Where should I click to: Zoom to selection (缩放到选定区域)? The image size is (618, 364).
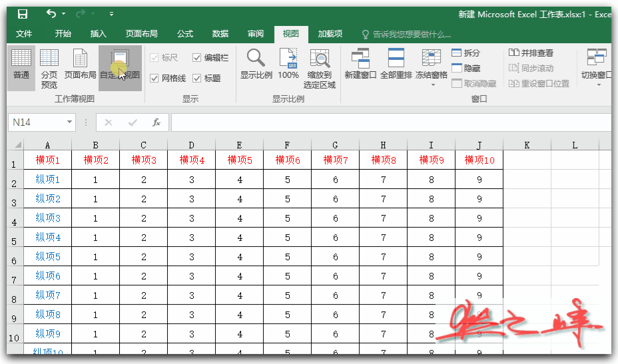pyautogui.click(x=320, y=69)
